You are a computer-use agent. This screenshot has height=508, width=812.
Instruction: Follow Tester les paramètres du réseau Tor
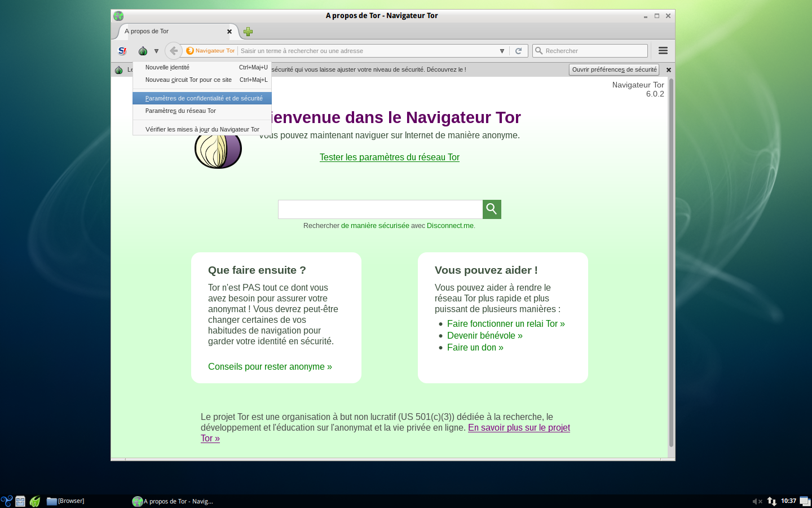pyautogui.click(x=390, y=157)
